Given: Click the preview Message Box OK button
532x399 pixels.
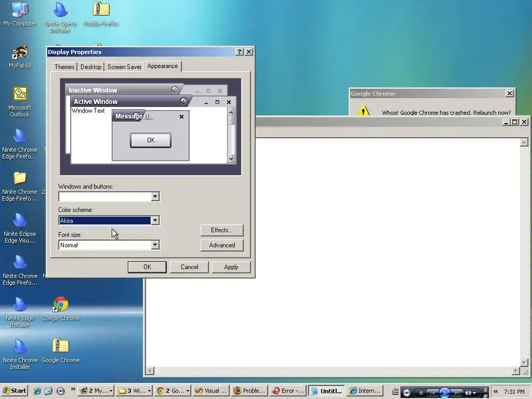Looking at the screenshot, I should tap(151, 140).
